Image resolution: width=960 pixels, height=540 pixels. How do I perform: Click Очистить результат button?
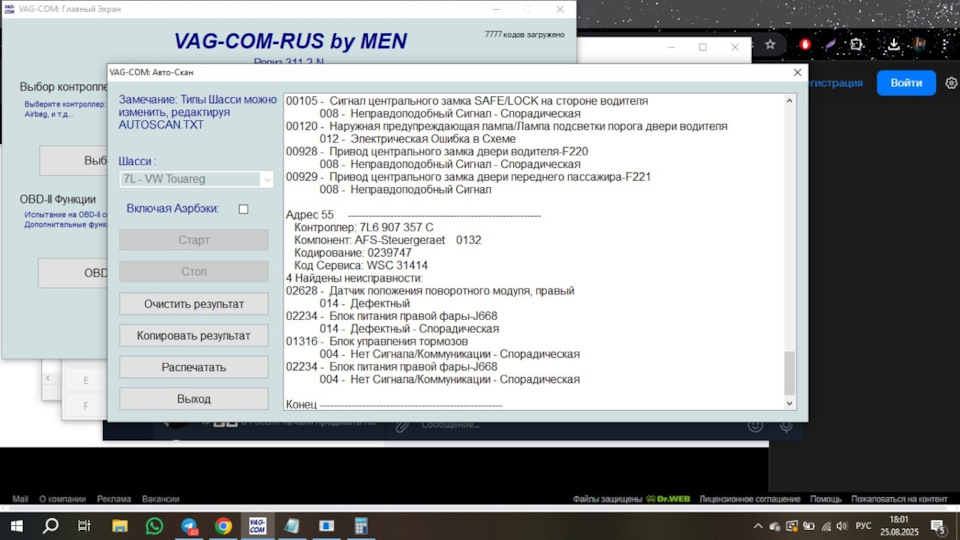(193, 304)
